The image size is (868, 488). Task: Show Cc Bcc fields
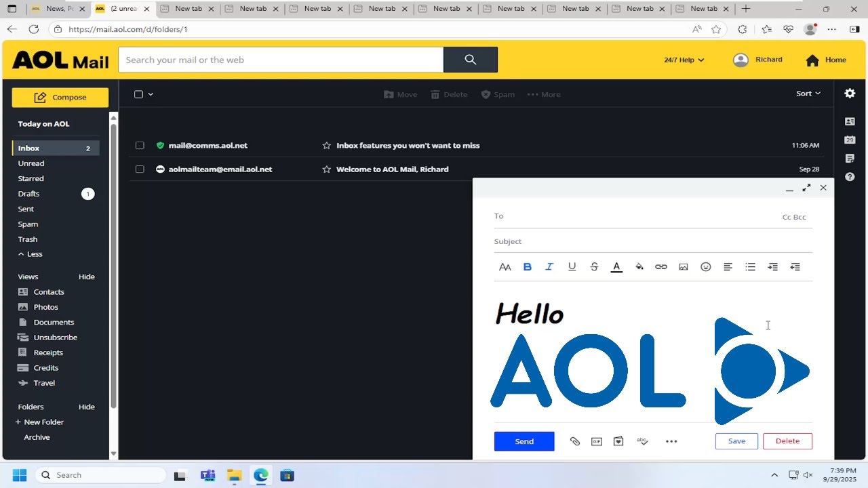tap(794, 217)
